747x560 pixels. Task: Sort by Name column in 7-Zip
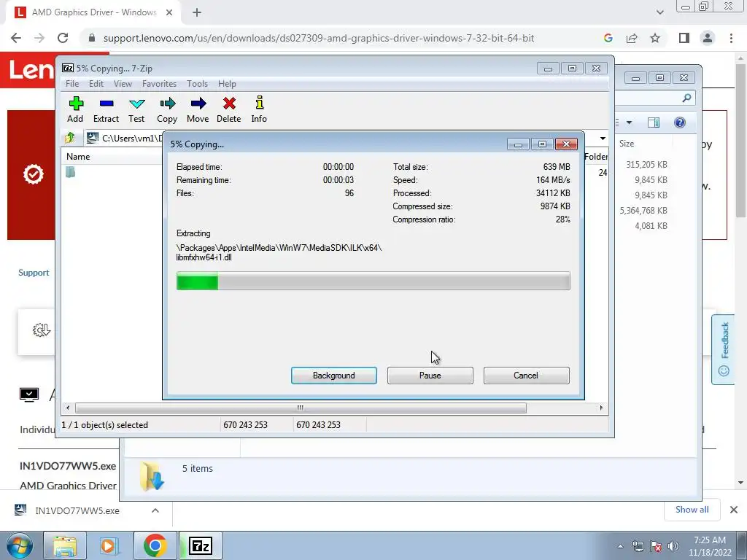coord(78,157)
